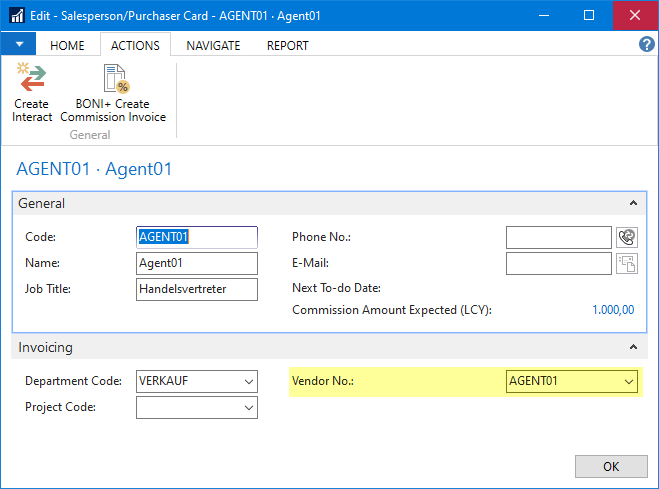Image resolution: width=659 pixels, height=489 pixels.
Task: Collapse the Invoicing FastTab chevron
Action: coord(633,347)
